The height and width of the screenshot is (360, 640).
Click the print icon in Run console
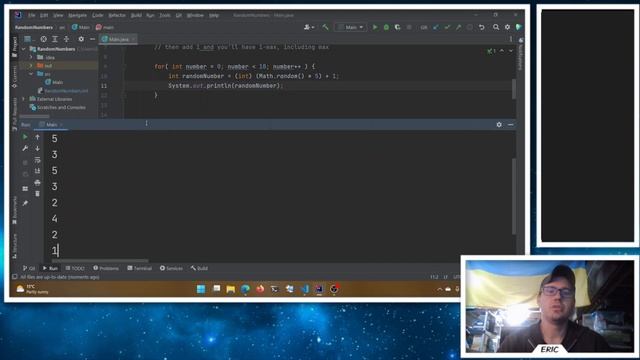click(37, 182)
